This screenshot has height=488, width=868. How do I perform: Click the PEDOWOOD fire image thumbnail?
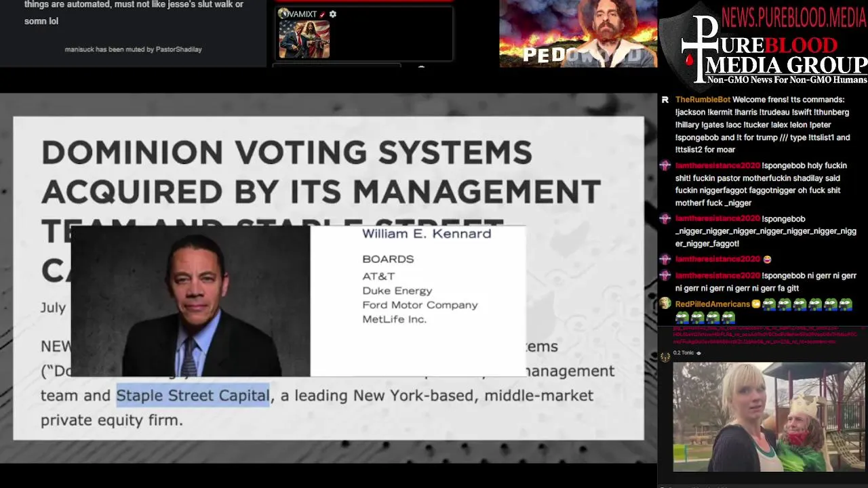coord(578,33)
